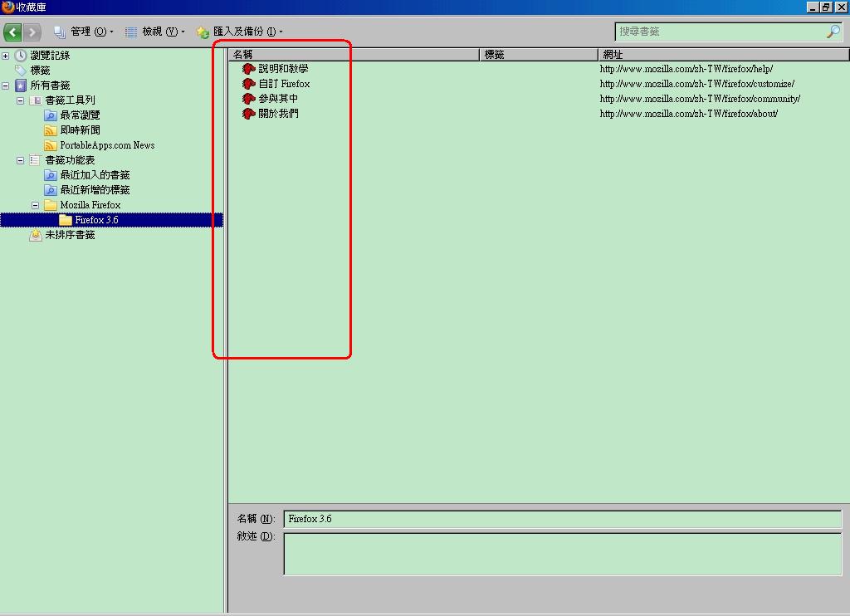Click the RSS icon beside PortableApps.com News
This screenshot has height=616, width=850.
click(51, 145)
